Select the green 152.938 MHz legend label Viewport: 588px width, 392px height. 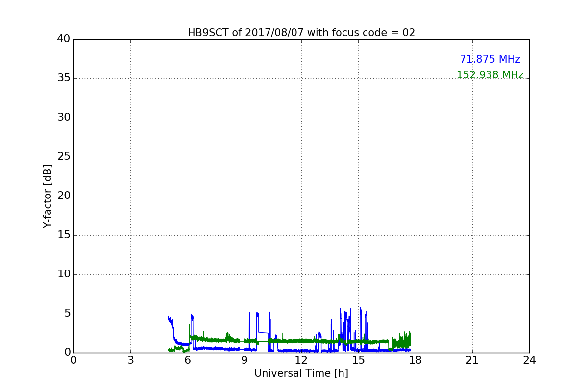click(x=490, y=75)
